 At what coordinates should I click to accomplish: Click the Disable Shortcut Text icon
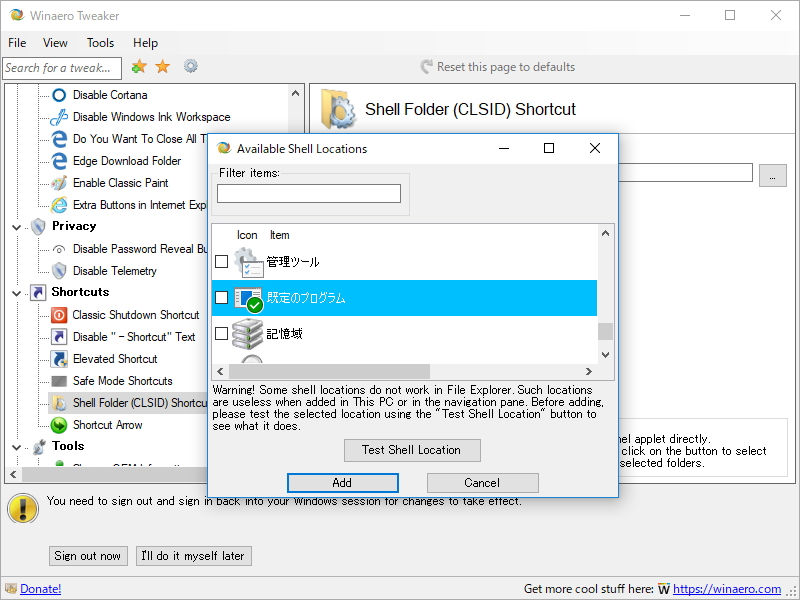click(x=59, y=337)
